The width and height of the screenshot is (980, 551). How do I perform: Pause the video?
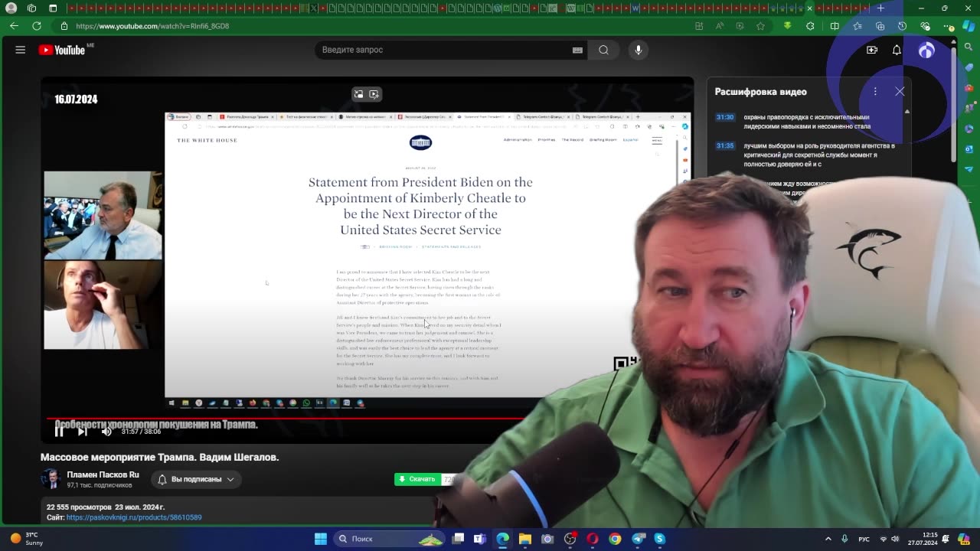coord(59,432)
